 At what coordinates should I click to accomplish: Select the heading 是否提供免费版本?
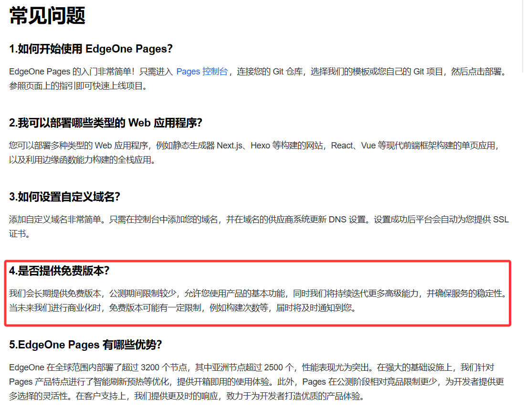60,271
